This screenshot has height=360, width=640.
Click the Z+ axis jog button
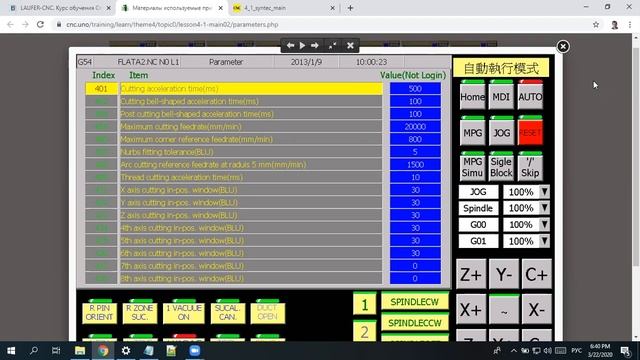[471, 274]
